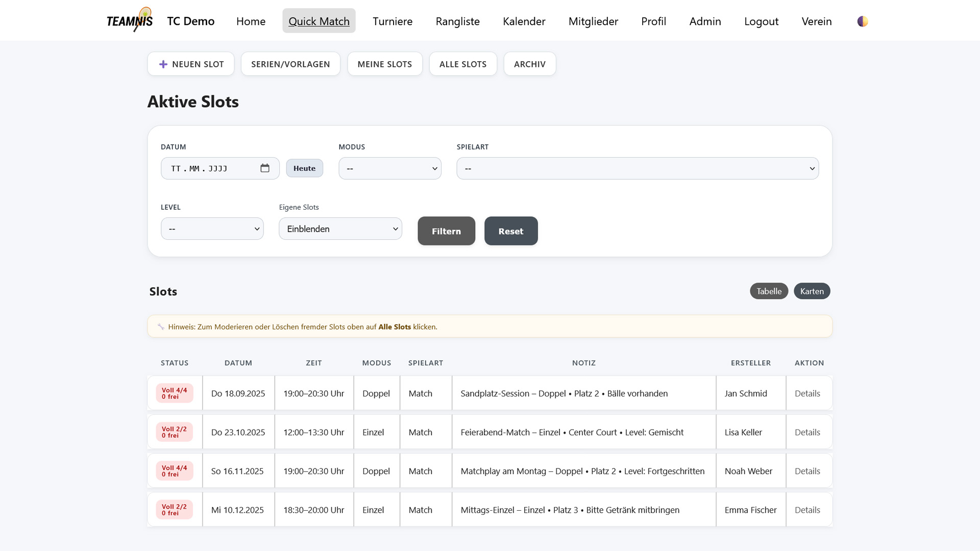
Task: Toggle the theme icon in the top-right corner
Action: [x=862, y=21]
